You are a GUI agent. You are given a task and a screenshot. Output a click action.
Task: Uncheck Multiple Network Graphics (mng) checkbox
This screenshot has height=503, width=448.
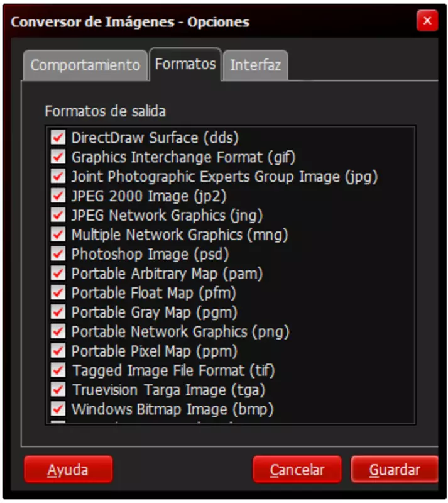pyautogui.click(x=58, y=235)
